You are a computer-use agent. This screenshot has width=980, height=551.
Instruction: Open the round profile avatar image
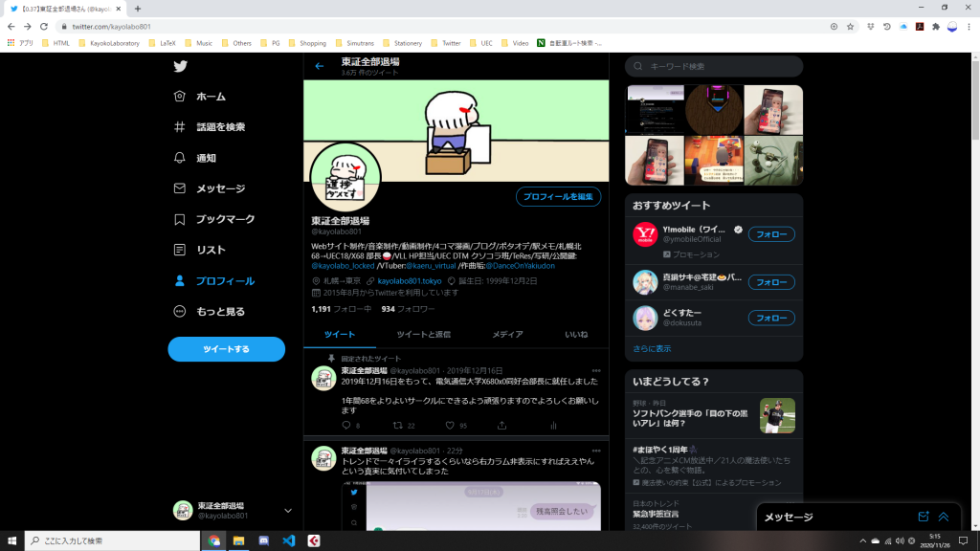[345, 176]
